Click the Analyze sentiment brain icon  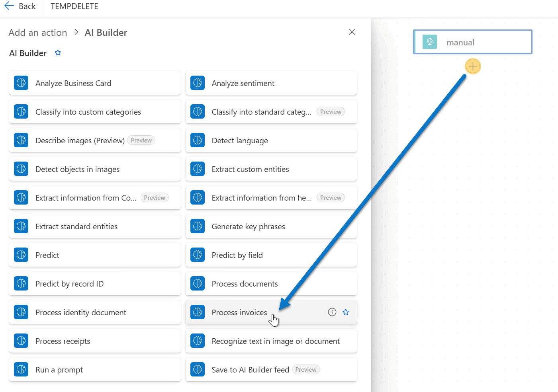click(x=198, y=83)
